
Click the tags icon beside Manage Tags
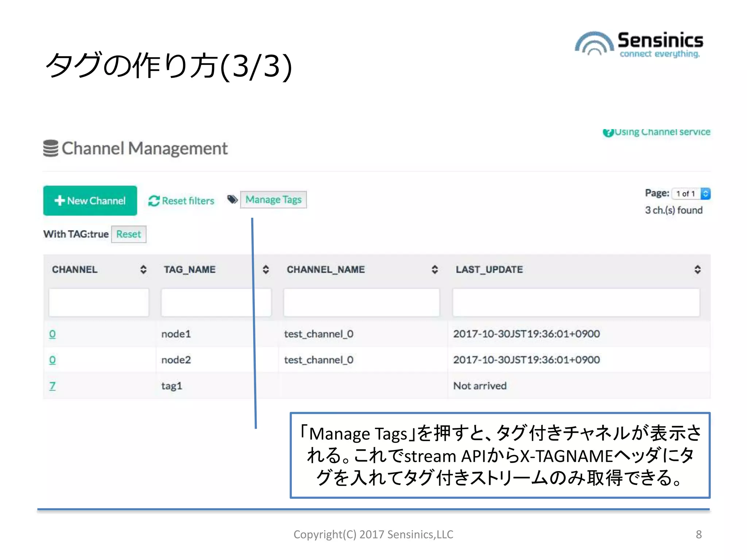point(232,199)
